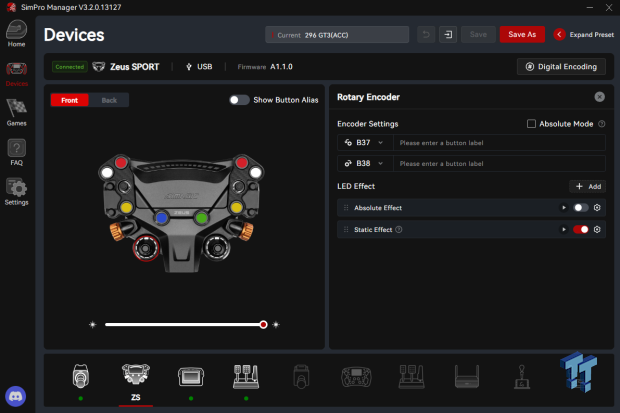Switch to the Front view tab
This screenshot has height=413, width=620.
[70, 100]
